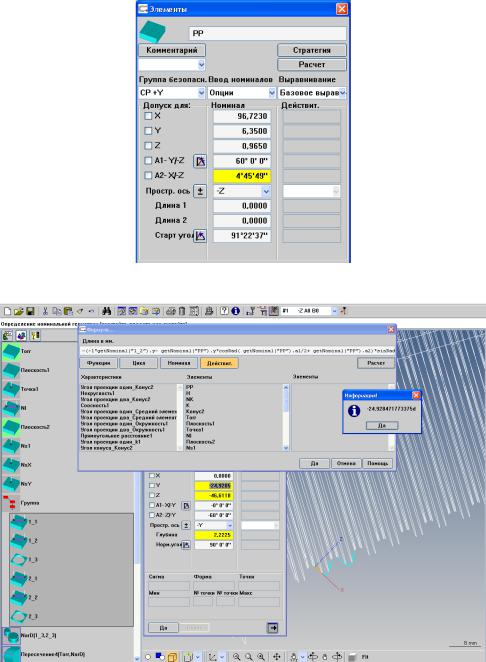Enable the A1-X/Y checkbox
486x662 pixels.
(152, 505)
